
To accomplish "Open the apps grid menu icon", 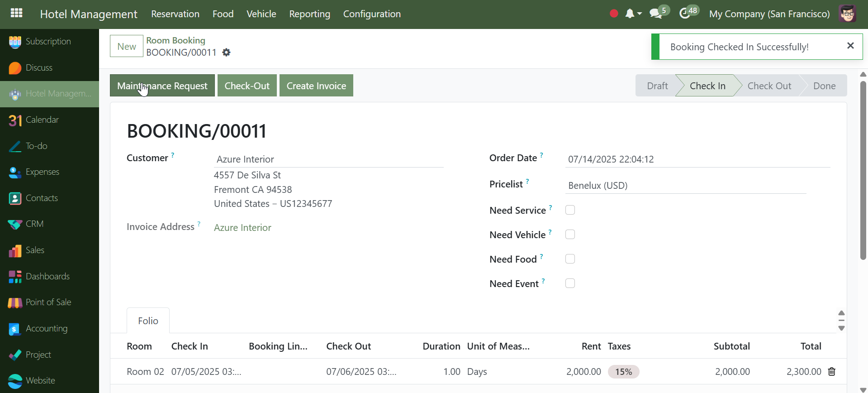I will click(x=16, y=13).
